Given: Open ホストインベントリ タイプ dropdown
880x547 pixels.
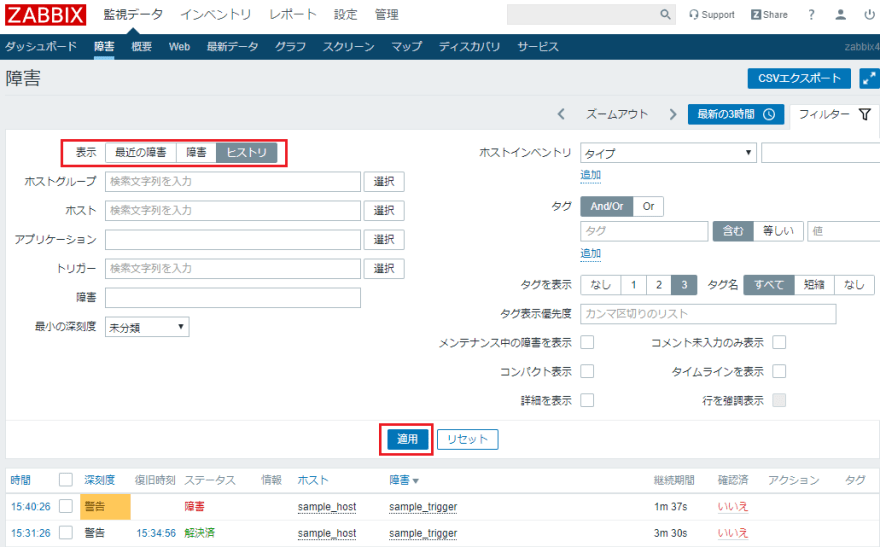Looking at the screenshot, I should click(668, 153).
